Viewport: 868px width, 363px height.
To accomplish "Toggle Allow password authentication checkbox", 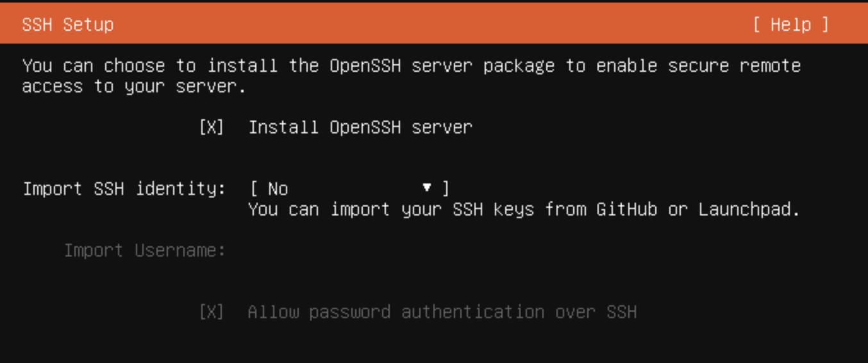I will [212, 312].
